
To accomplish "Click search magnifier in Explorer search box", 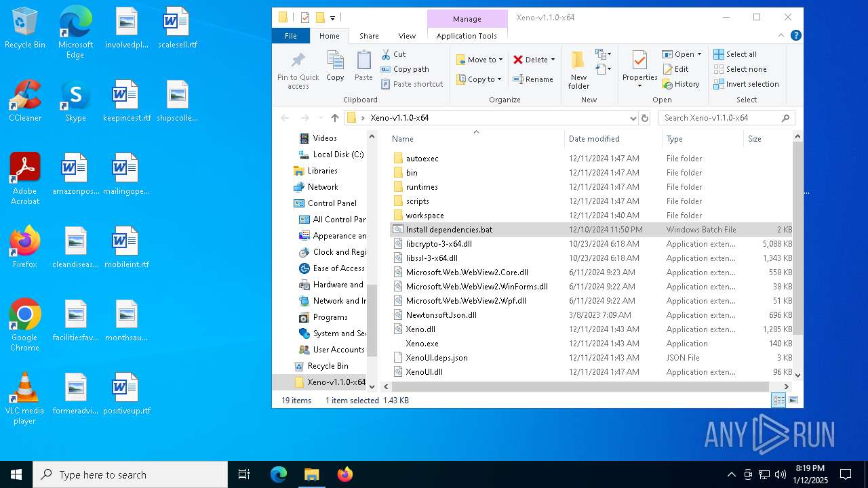I will (x=786, y=118).
